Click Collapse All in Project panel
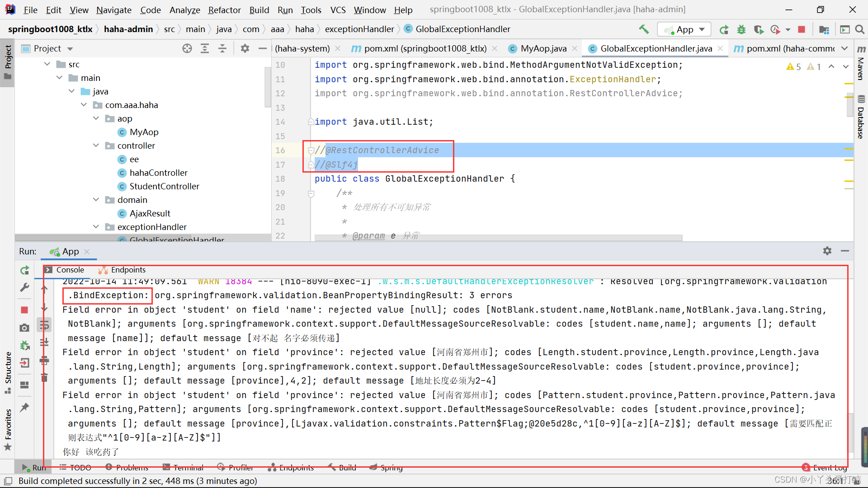The image size is (868, 488). [x=222, y=48]
